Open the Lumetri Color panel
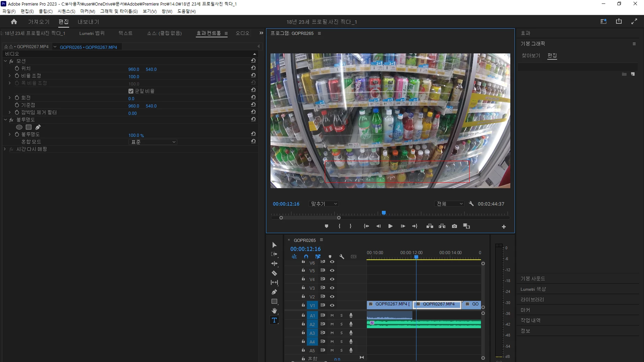 pos(533,289)
